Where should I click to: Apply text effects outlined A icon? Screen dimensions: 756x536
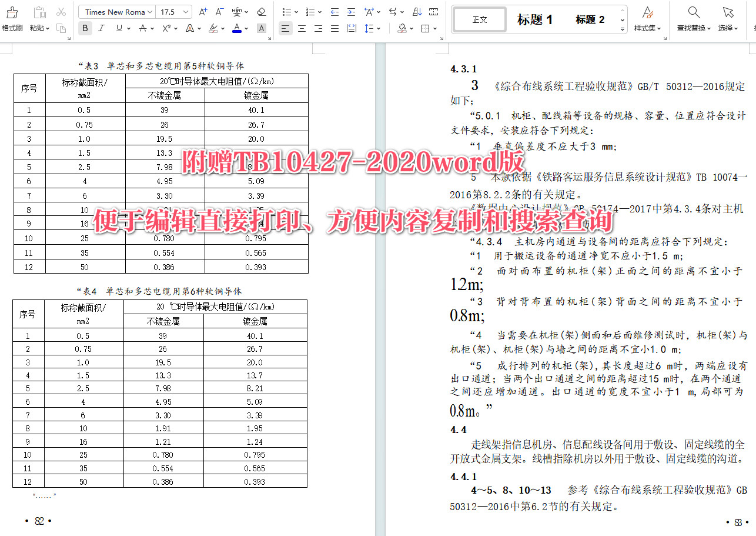[x=190, y=28]
